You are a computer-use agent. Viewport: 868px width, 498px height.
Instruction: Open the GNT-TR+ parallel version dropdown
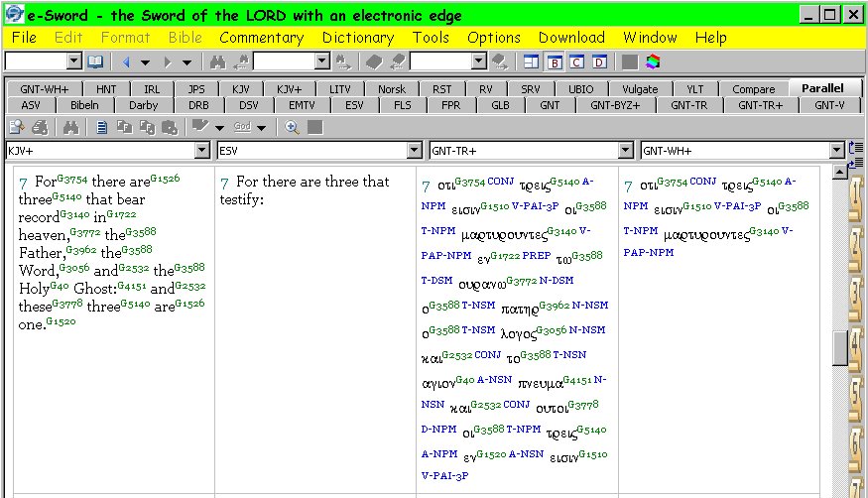tap(626, 150)
